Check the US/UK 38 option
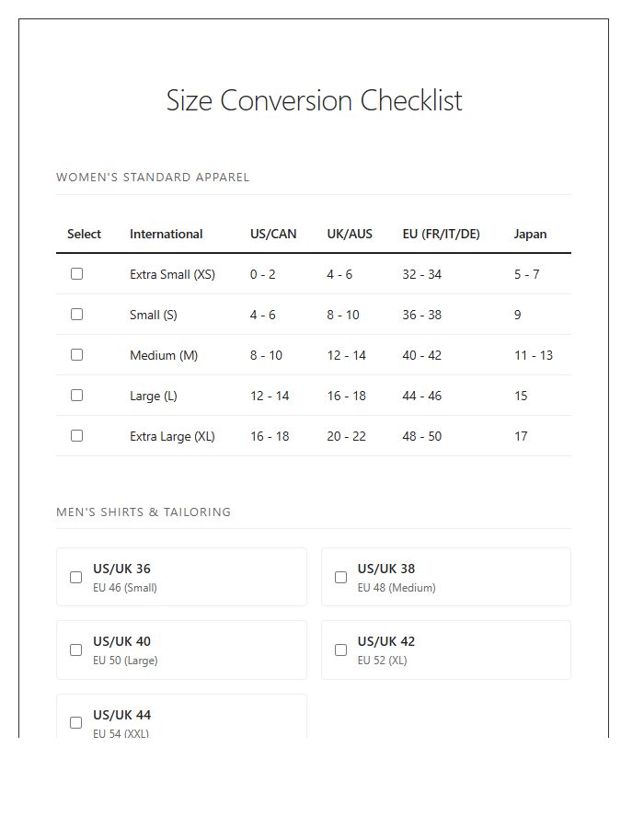This screenshot has height=828, width=644. coord(340,577)
